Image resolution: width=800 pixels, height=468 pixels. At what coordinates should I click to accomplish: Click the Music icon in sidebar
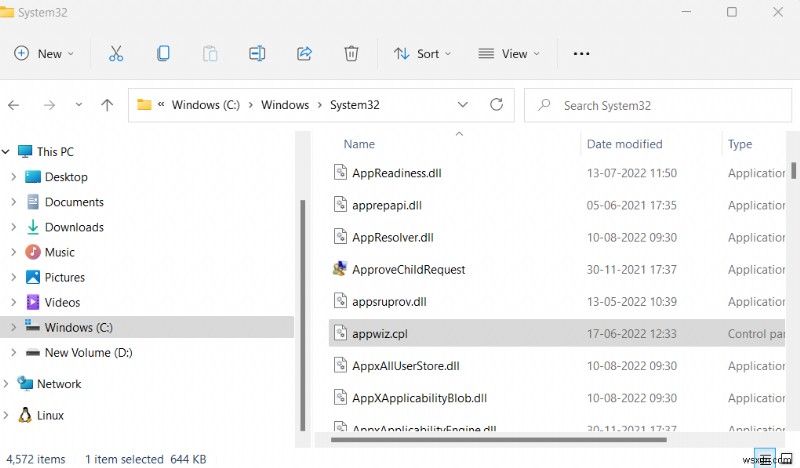coord(33,252)
